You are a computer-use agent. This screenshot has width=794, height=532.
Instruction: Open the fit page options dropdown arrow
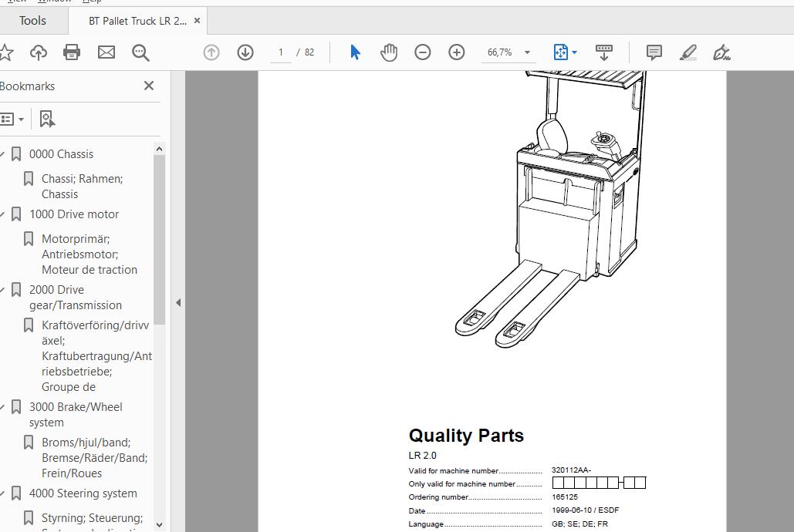click(574, 52)
